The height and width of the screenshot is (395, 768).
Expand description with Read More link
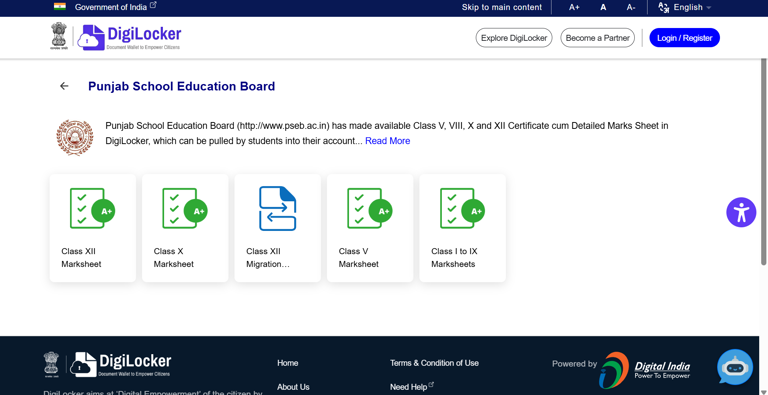(x=387, y=141)
